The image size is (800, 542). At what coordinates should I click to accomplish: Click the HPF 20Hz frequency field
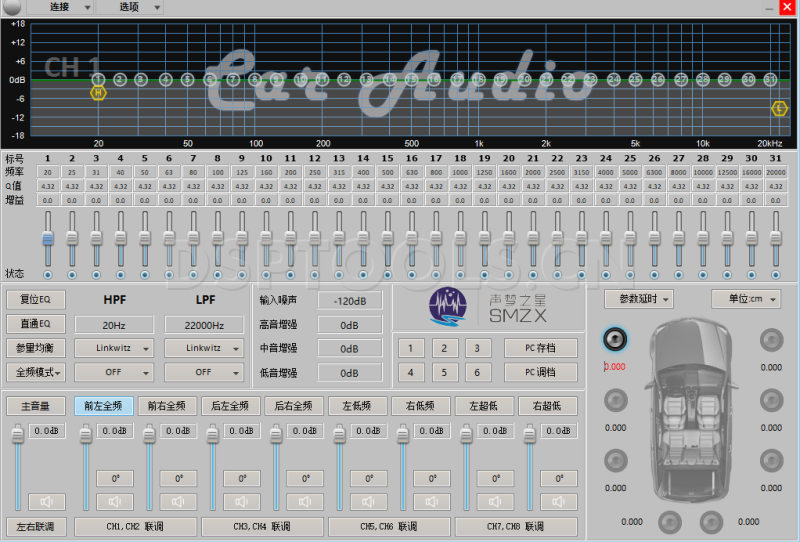point(113,324)
